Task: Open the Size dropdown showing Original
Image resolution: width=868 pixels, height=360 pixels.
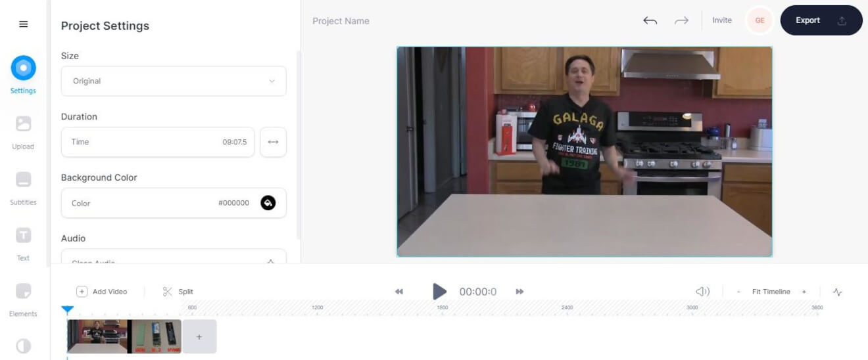Action: [174, 81]
